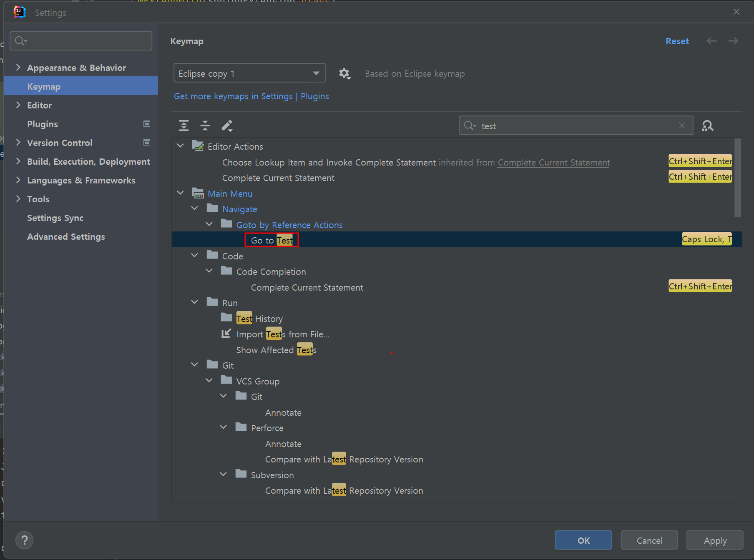The height and width of the screenshot is (560, 754).
Task: Select Test History row under Run
Action: point(259,319)
